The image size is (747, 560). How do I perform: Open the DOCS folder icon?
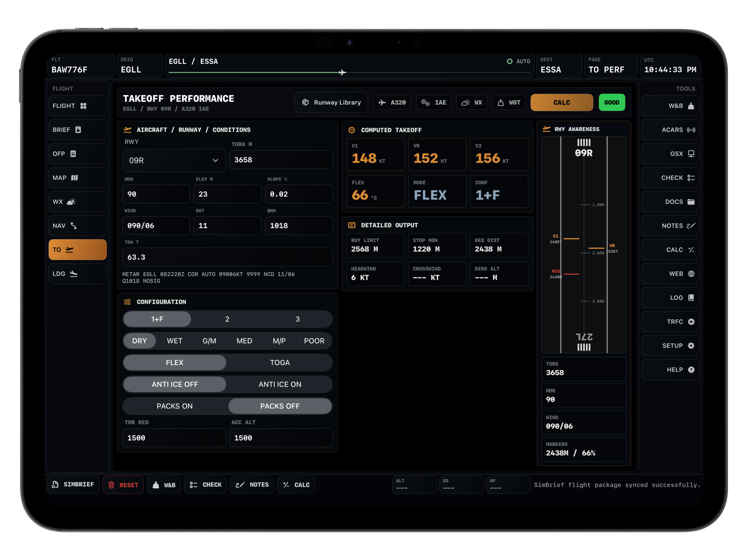pyautogui.click(x=691, y=202)
